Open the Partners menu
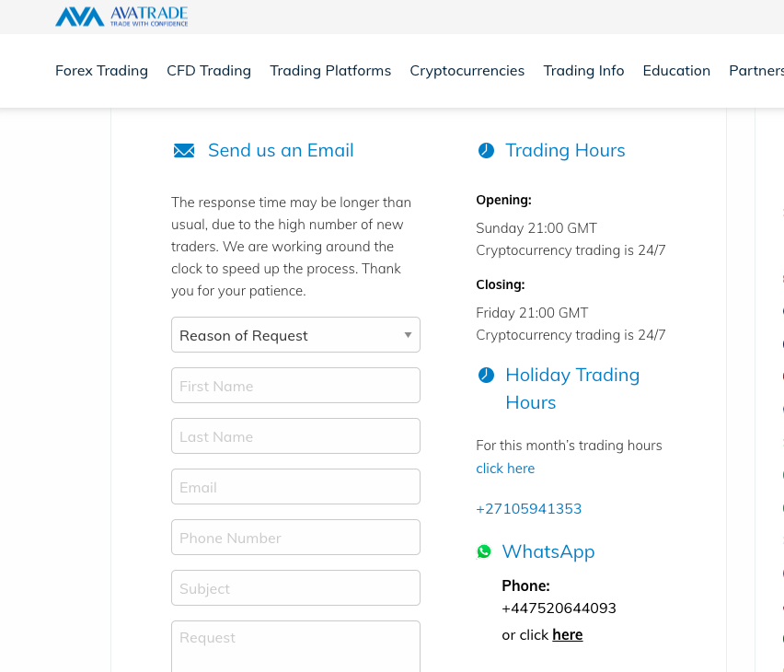The width and height of the screenshot is (784, 672). pyautogui.click(x=756, y=71)
